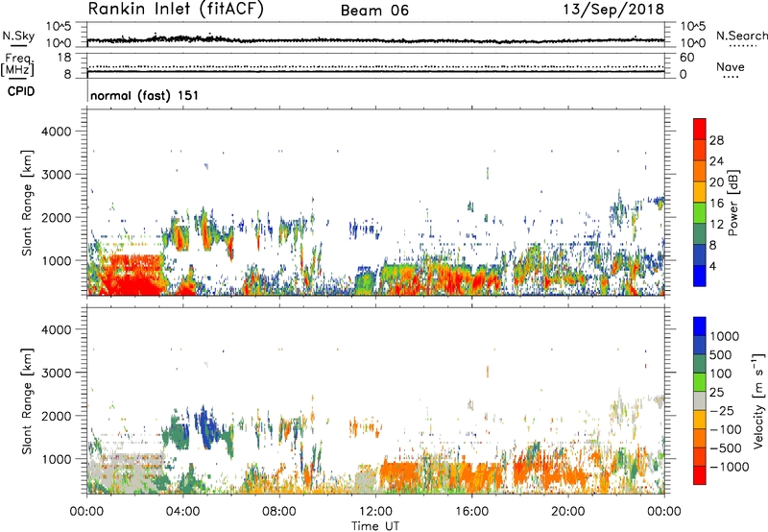Click the '24' power colorbar tick label
Image resolution: width=768 pixels, height=532 pixels.
pyautogui.click(x=716, y=161)
